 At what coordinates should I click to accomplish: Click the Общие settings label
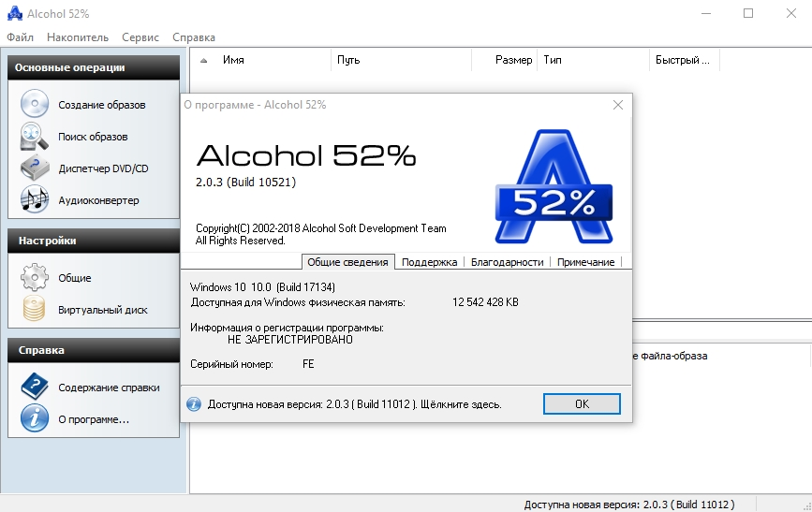click(75, 278)
